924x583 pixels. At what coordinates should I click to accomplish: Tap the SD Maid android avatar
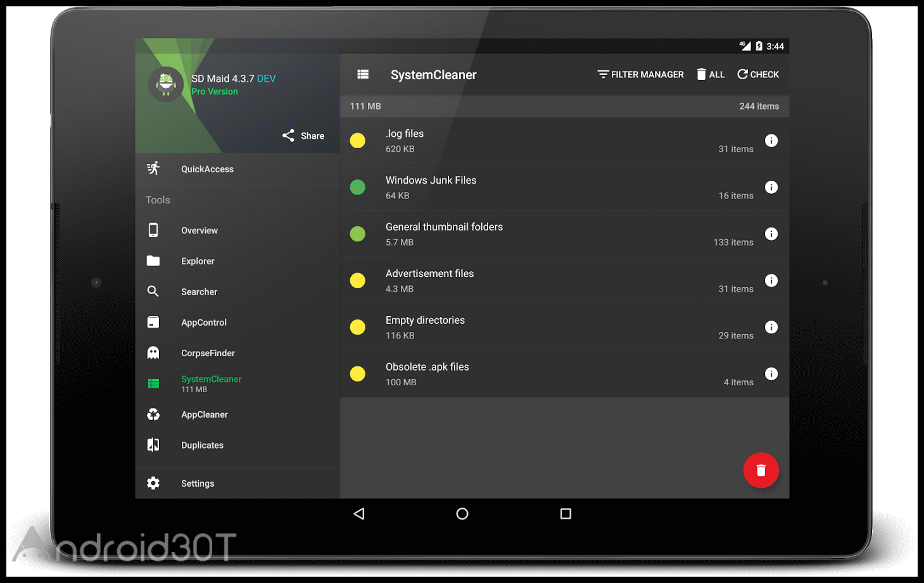(x=166, y=84)
